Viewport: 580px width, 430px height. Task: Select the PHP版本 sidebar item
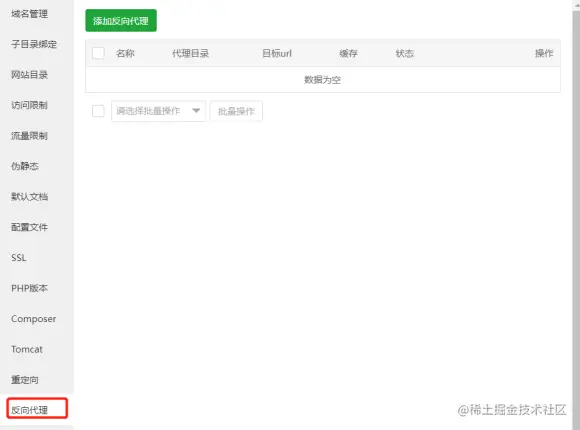(29, 288)
